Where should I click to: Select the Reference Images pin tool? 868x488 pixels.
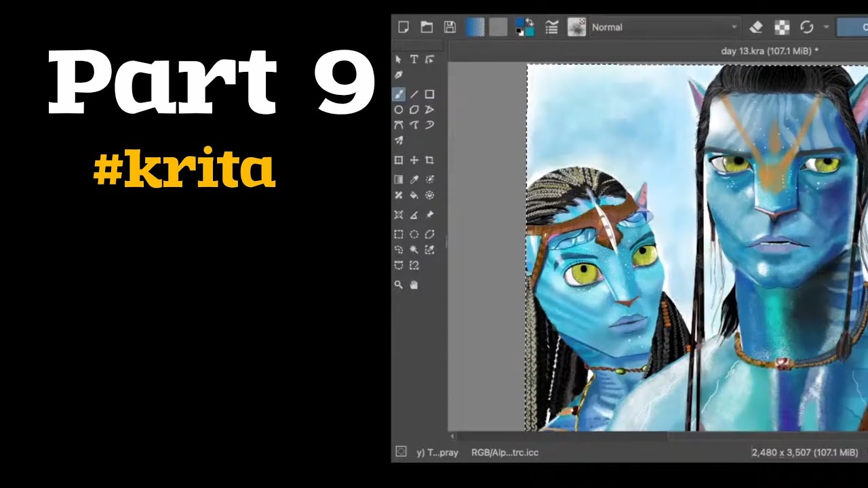(429, 215)
